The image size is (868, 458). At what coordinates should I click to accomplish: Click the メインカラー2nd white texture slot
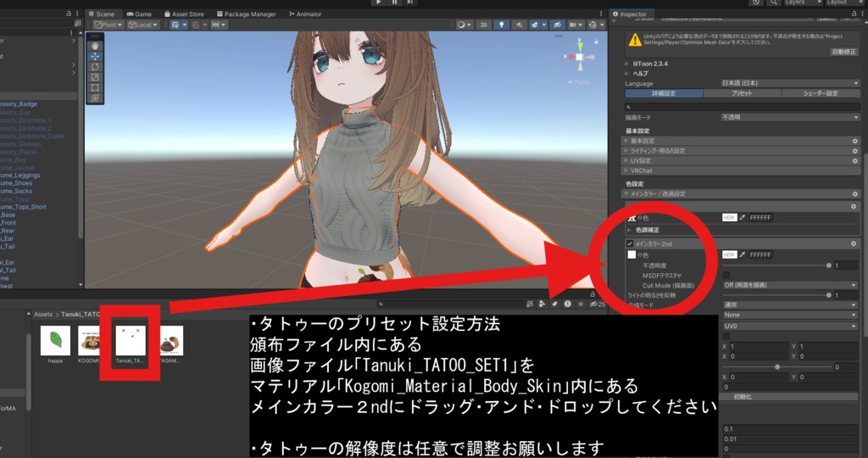tap(631, 254)
